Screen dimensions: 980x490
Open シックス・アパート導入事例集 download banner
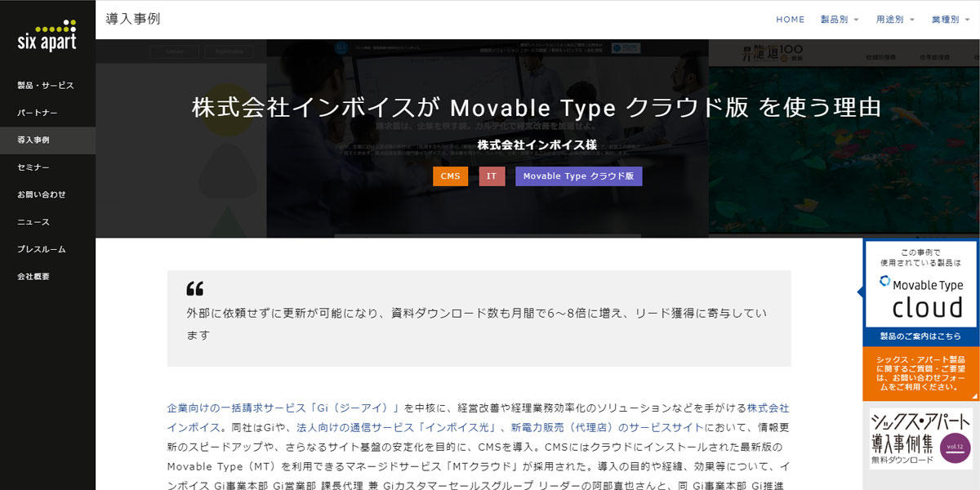(920, 439)
